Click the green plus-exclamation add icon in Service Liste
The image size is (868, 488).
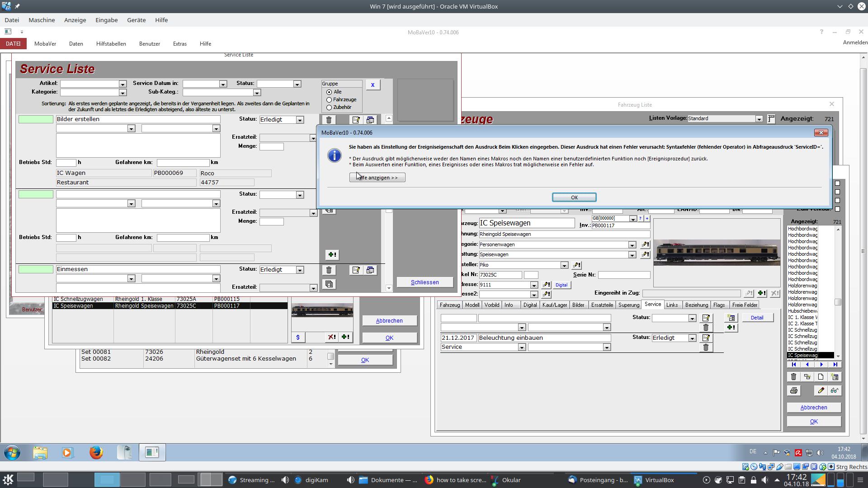click(x=332, y=255)
